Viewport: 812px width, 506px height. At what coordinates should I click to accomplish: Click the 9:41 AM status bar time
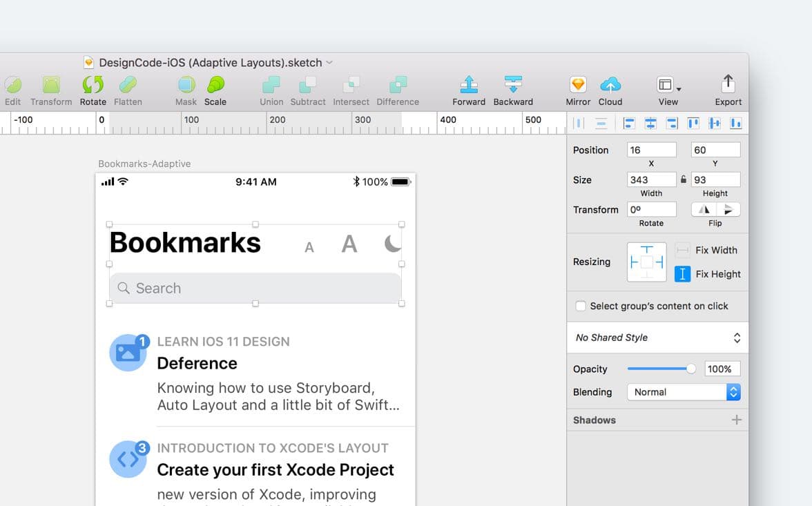pos(255,182)
